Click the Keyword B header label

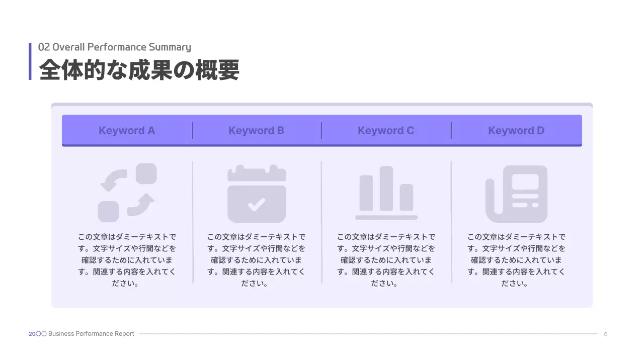[x=256, y=131]
